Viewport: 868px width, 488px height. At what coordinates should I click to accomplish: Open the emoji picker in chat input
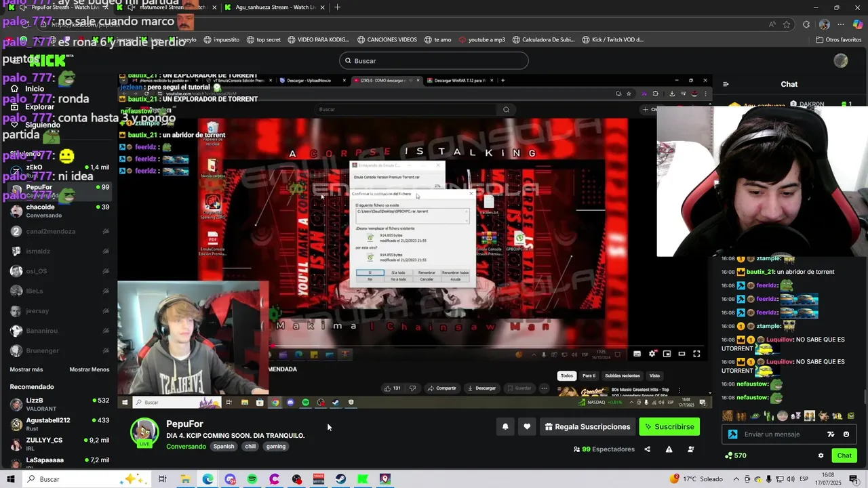click(x=846, y=434)
